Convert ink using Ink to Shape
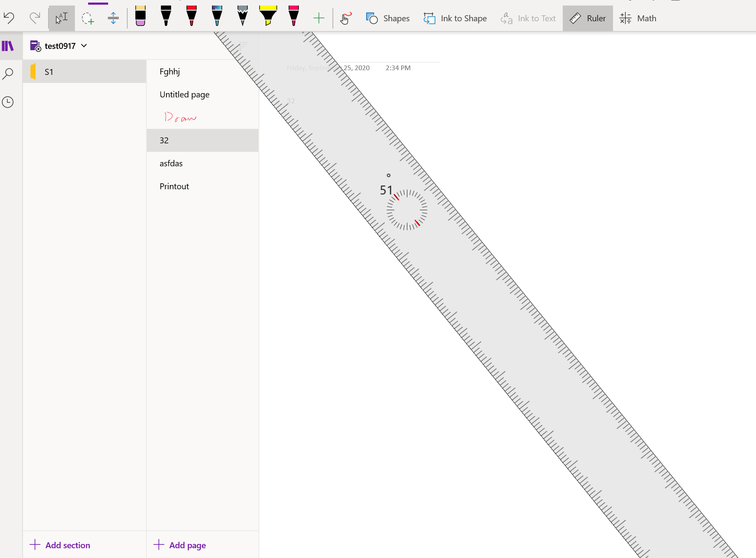 click(x=455, y=18)
